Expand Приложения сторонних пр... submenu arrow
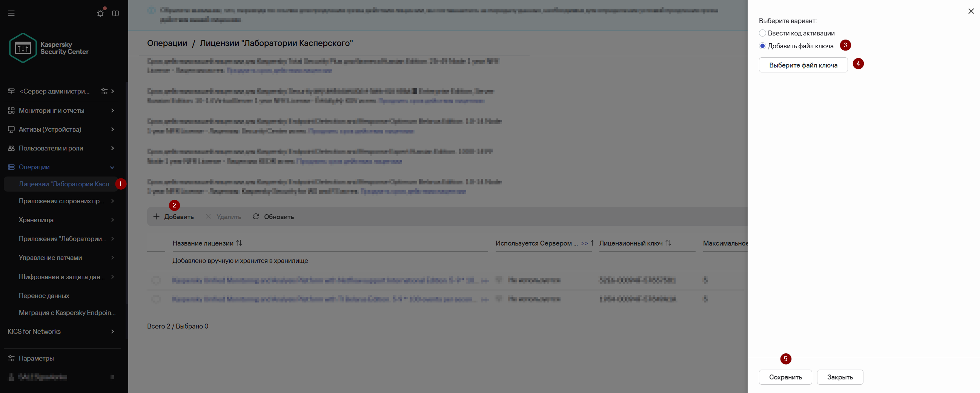980x393 pixels. coord(113,201)
